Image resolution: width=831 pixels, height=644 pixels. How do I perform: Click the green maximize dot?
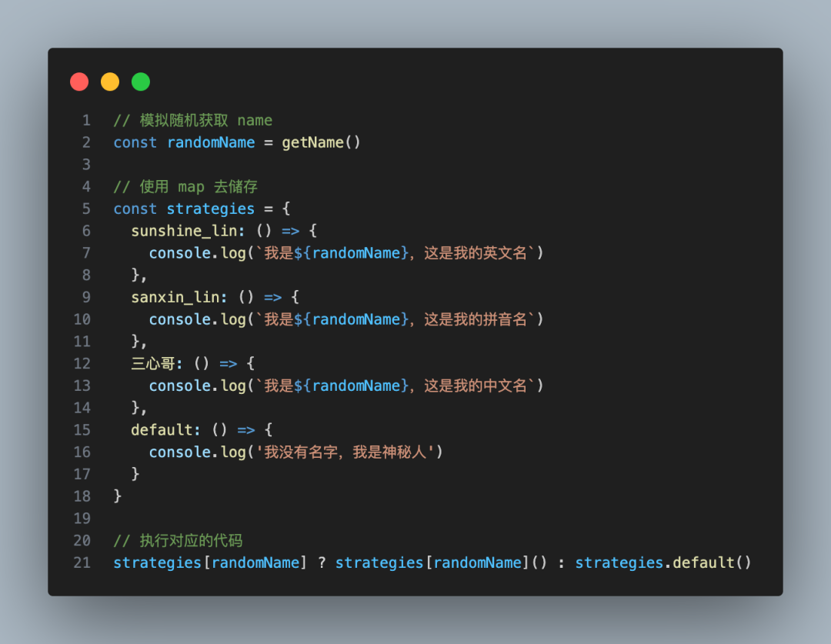pyautogui.click(x=141, y=82)
